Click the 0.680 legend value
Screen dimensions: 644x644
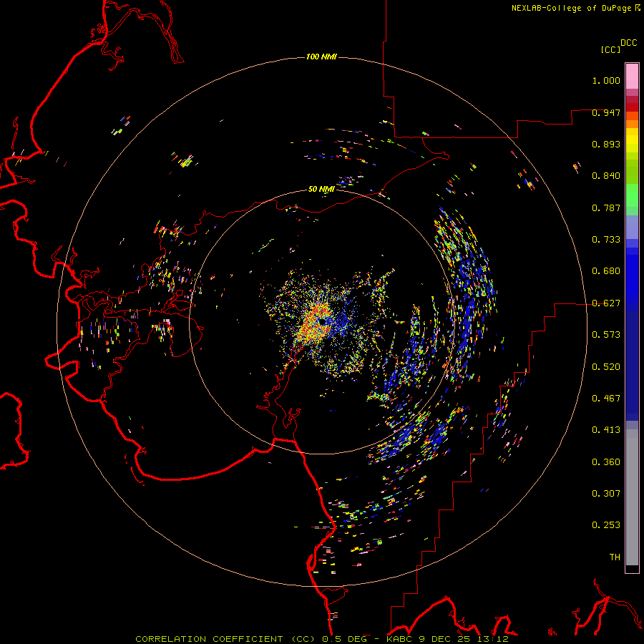[x=606, y=271]
